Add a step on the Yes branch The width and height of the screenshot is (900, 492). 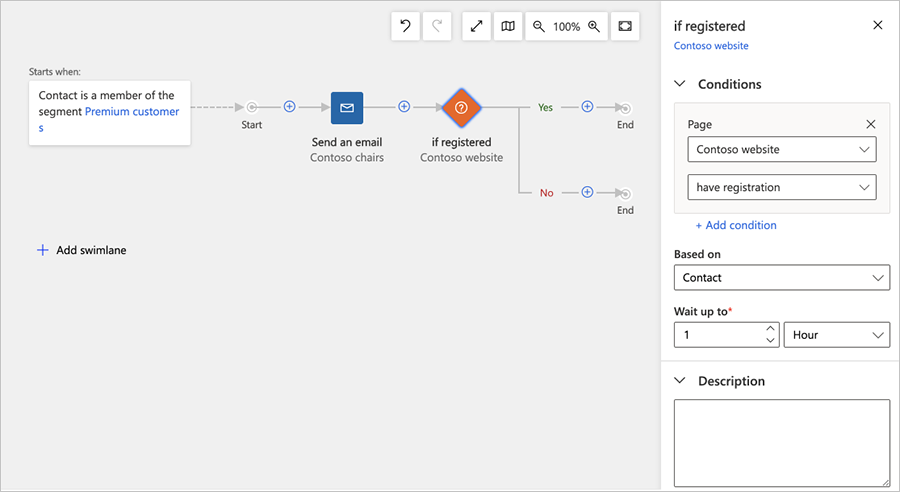click(x=587, y=107)
